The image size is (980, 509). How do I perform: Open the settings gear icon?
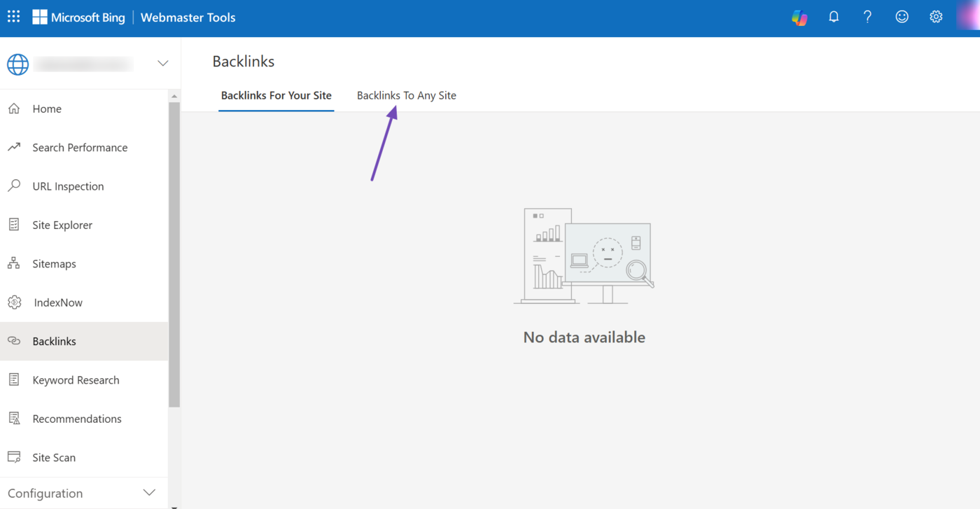pyautogui.click(x=936, y=17)
